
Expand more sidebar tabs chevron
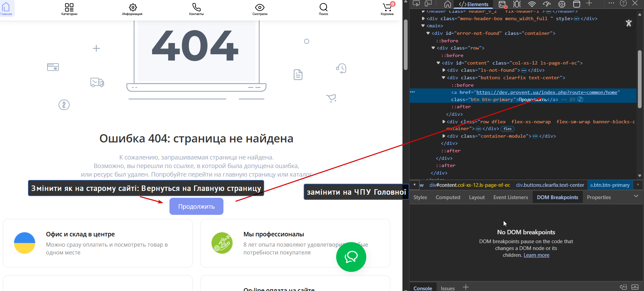coord(636,196)
